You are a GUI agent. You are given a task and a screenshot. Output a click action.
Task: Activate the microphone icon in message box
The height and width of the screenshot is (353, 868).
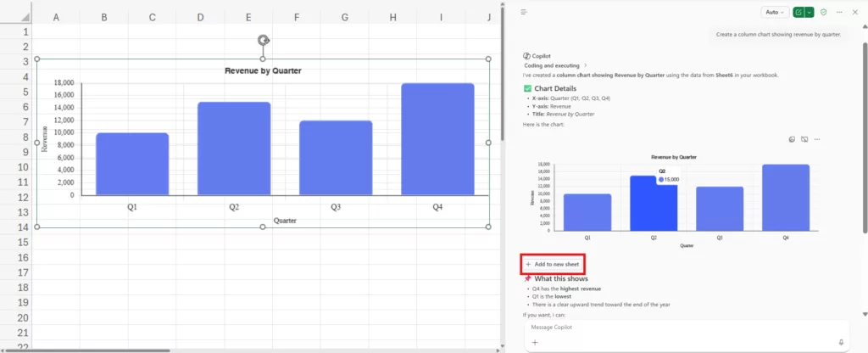(x=841, y=343)
